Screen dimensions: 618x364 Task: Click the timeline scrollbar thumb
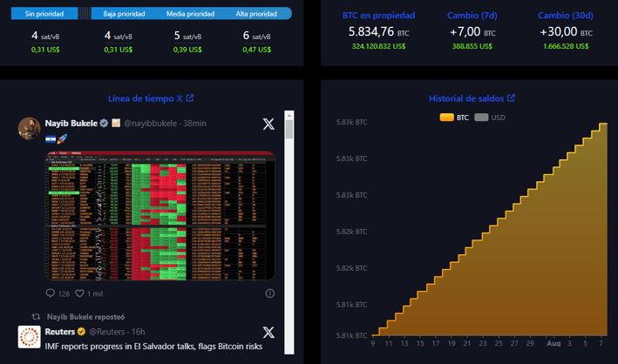tap(289, 130)
